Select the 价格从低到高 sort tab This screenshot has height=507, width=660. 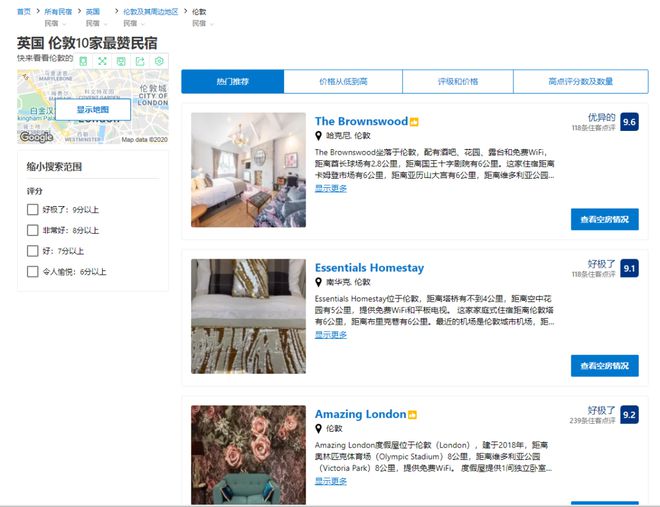(343, 81)
